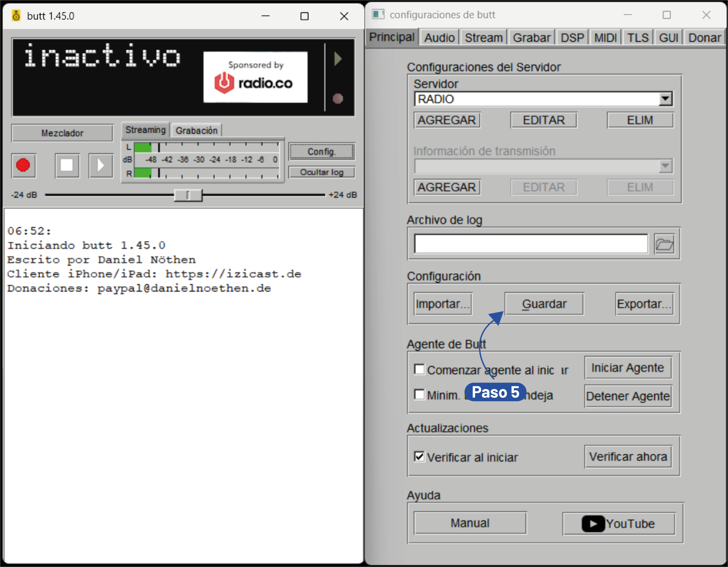Click the gain slider handle
Image resolution: width=728 pixels, height=567 pixels.
pos(188,195)
